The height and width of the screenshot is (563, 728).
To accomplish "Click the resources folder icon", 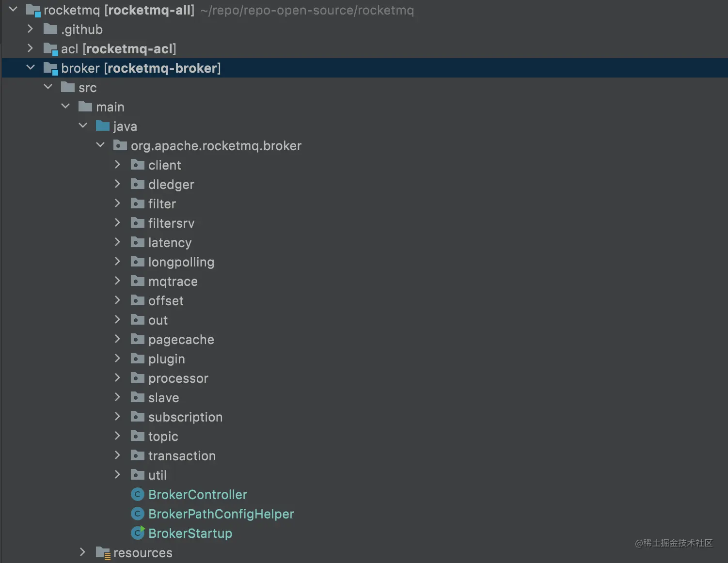I will pyautogui.click(x=103, y=552).
